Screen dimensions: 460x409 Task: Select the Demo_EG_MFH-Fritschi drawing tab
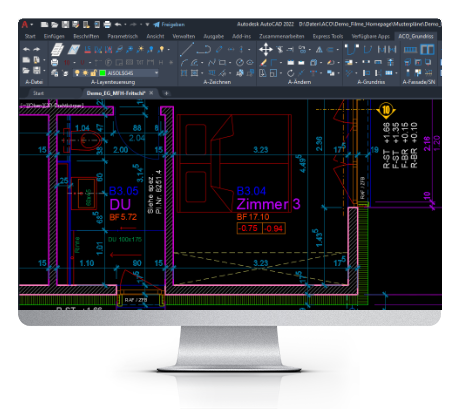click(x=116, y=93)
